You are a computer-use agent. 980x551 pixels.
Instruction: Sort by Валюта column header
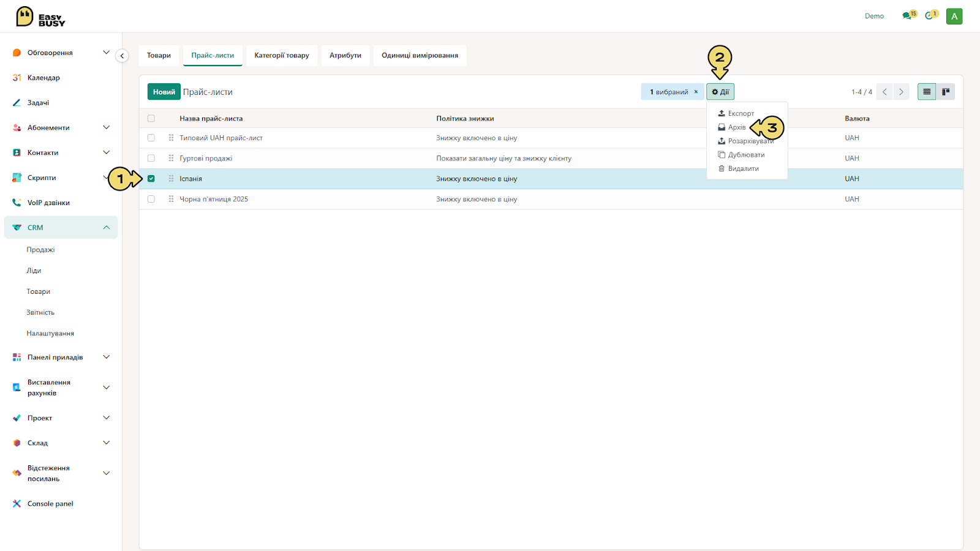[x=857, y=119]
